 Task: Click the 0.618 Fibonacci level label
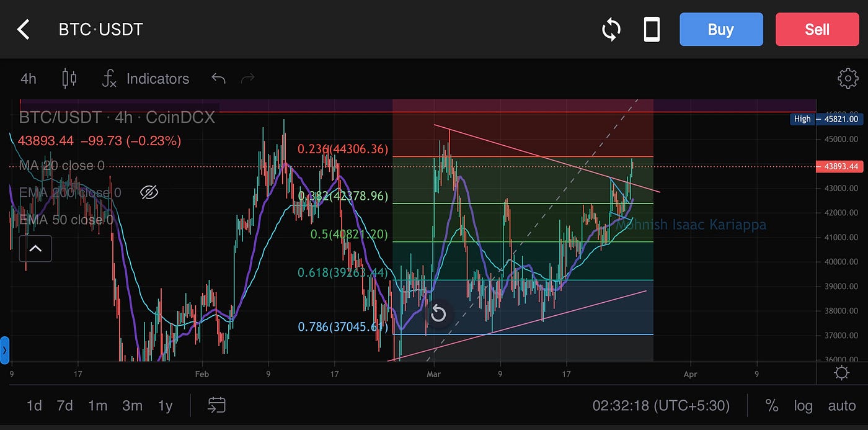[x=343, y=272]
